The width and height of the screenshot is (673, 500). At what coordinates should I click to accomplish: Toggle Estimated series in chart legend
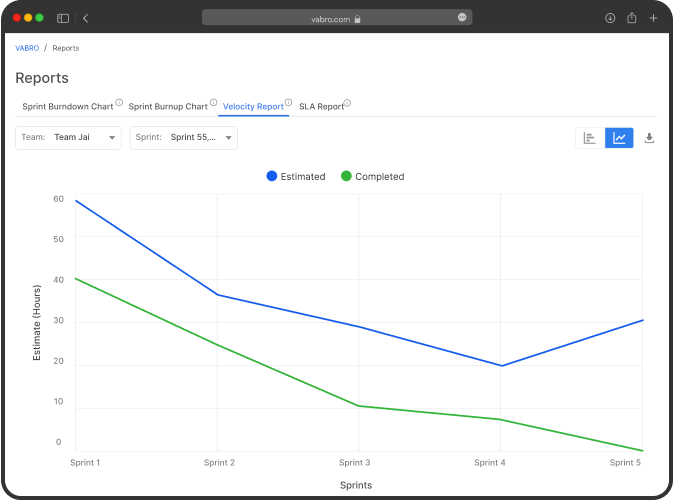click(296, 176)
